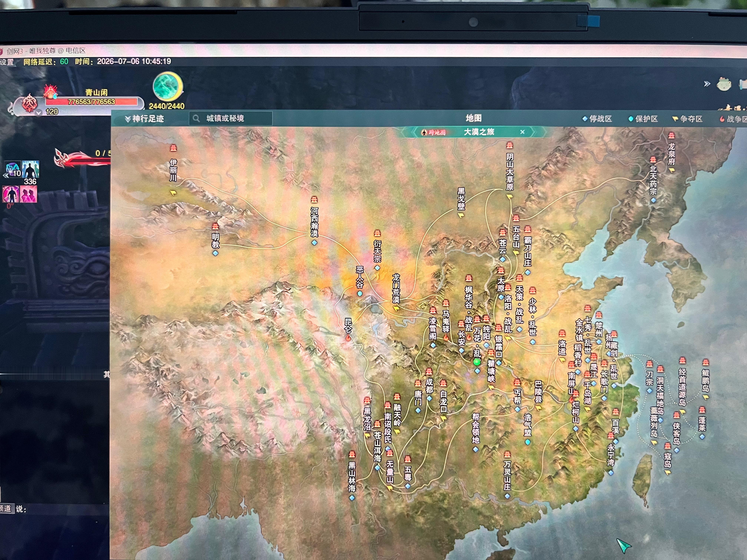The height and width of the screenshot is (560, 747).
Task: Expand the double-chevron at top right
Action: pyautogui.click(x=707, y=84)
